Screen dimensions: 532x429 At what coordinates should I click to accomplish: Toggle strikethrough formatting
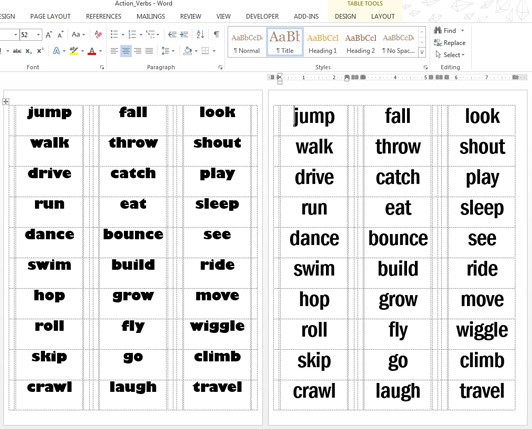[x=17, y=51]
